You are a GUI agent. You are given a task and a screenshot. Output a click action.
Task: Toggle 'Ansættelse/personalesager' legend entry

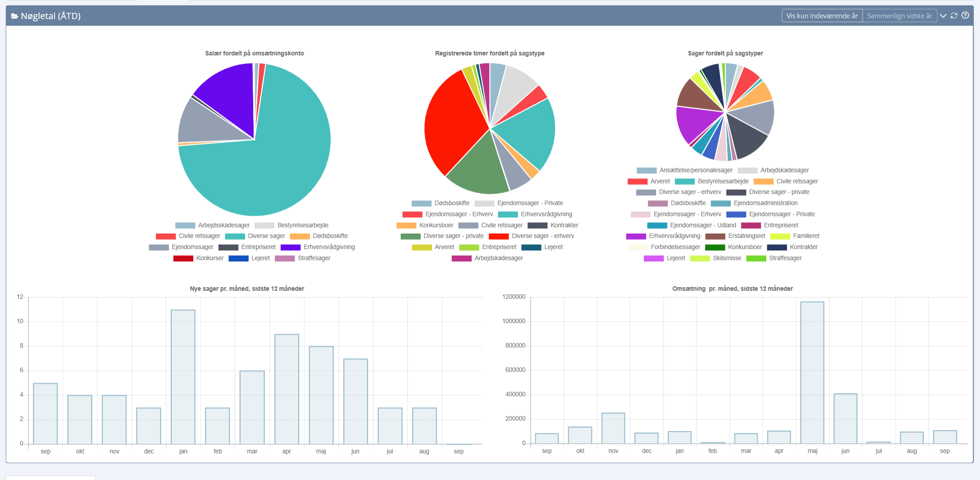point(695,170)
